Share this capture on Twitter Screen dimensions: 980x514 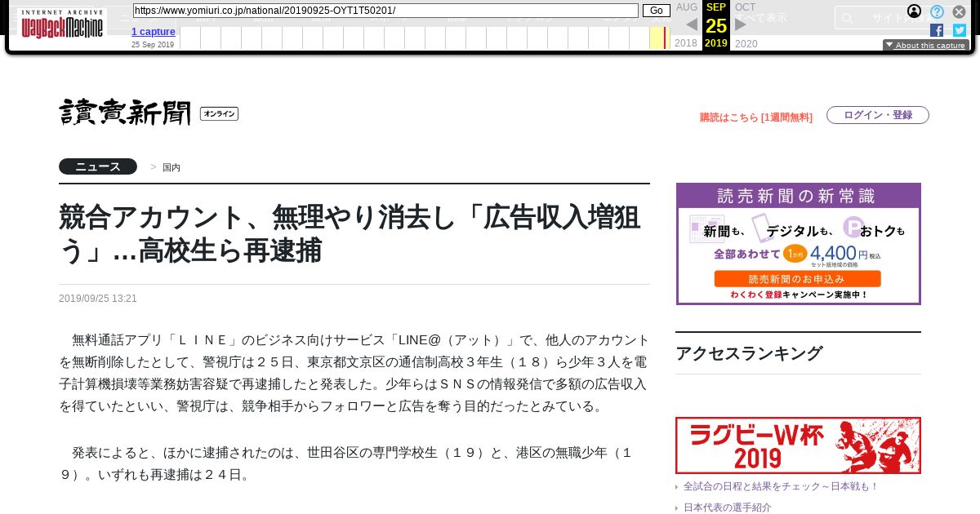(960, 30)
